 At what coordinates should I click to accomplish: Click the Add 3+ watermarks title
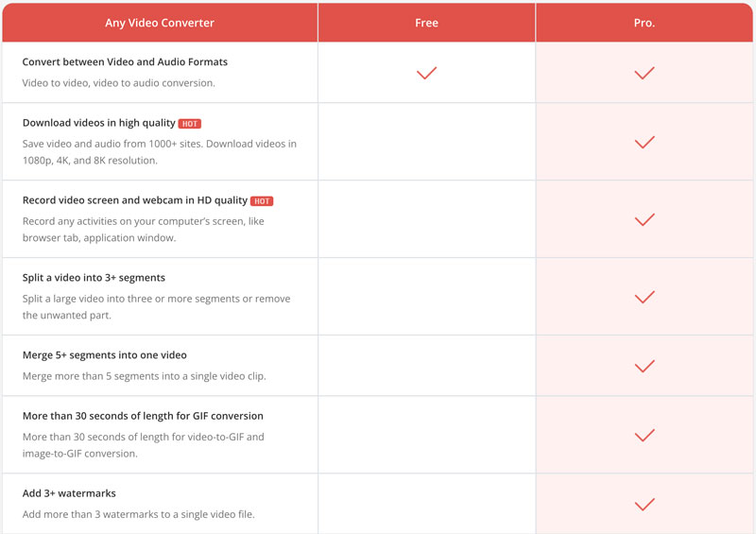[x=69, y=493]
